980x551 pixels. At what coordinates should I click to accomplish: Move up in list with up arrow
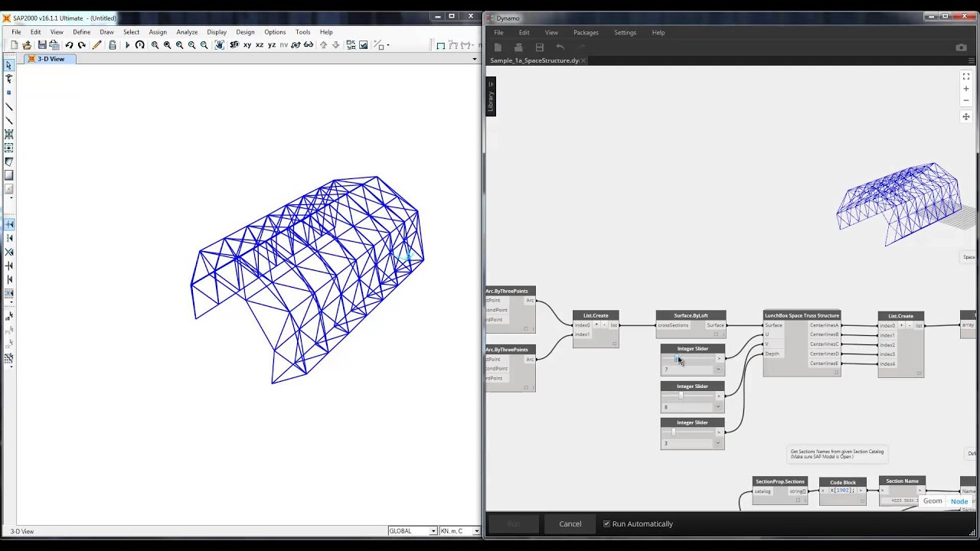(323, 45)
